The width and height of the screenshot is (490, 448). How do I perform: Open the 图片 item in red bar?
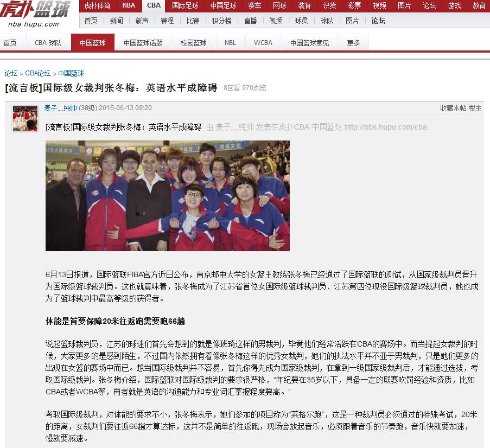(404, 5)
